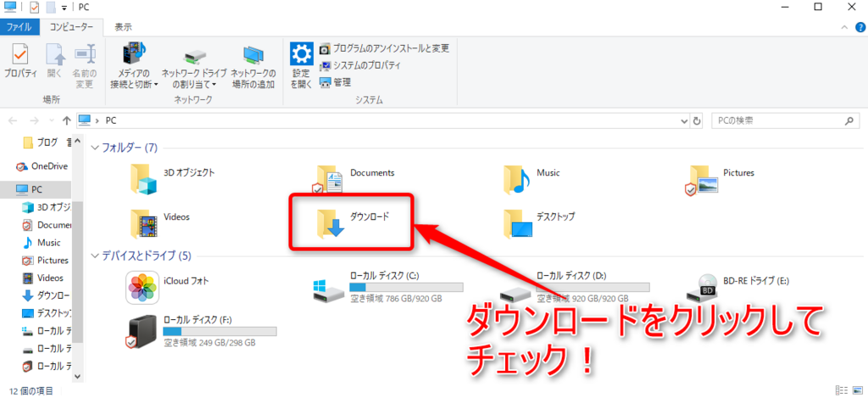Collapse the Folders (フォルダー) (7) group
The width and height of the screenshot is (868, 398).
[x=95, y=148]
